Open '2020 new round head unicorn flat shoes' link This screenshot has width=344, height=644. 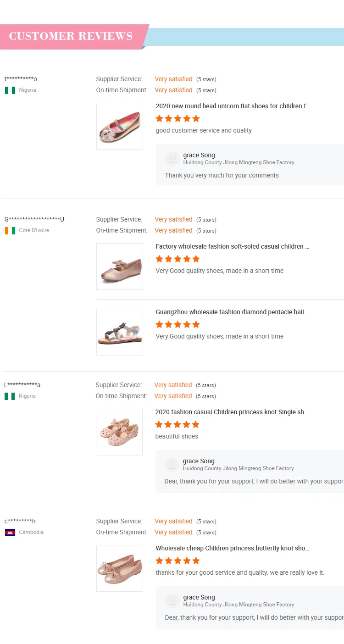[233, 106]
